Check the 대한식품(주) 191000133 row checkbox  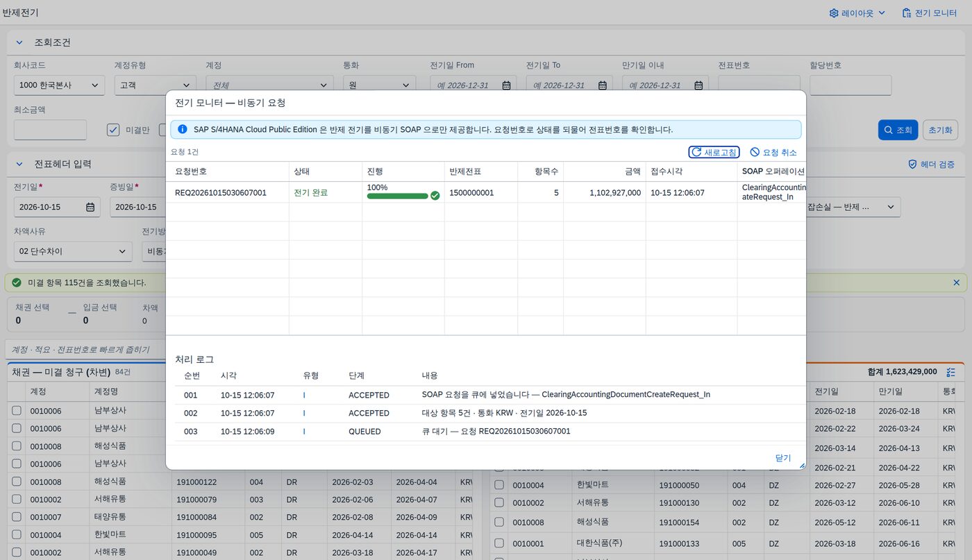pos(498,543)
